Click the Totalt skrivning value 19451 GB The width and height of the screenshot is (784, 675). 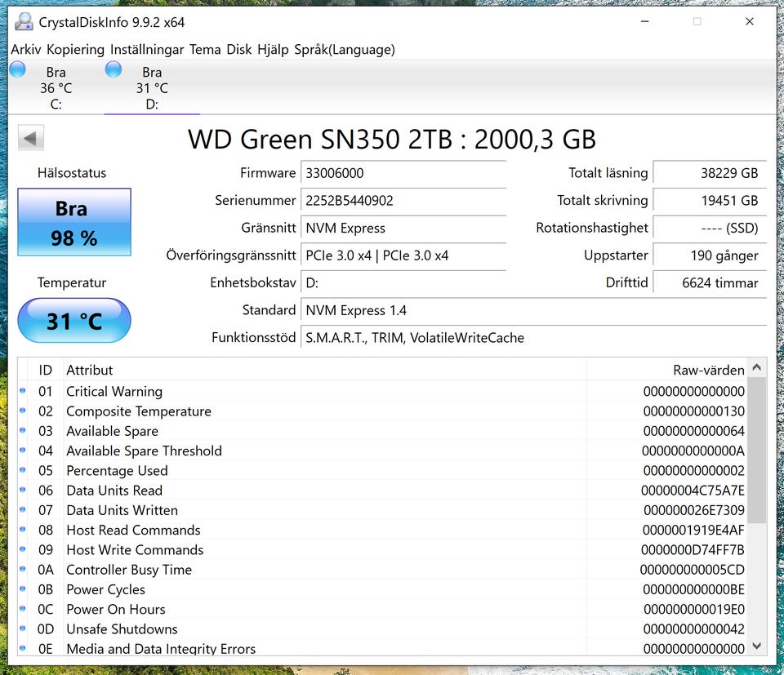710,201
